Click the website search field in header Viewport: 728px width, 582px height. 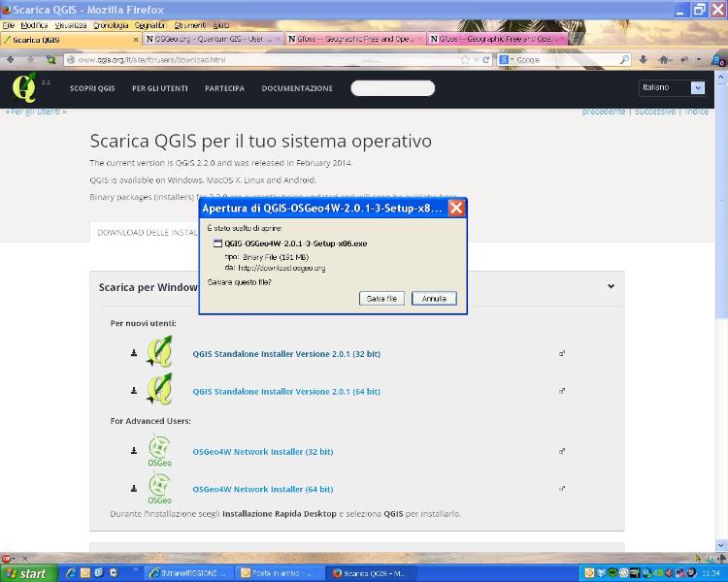click(x=393, y=88)
